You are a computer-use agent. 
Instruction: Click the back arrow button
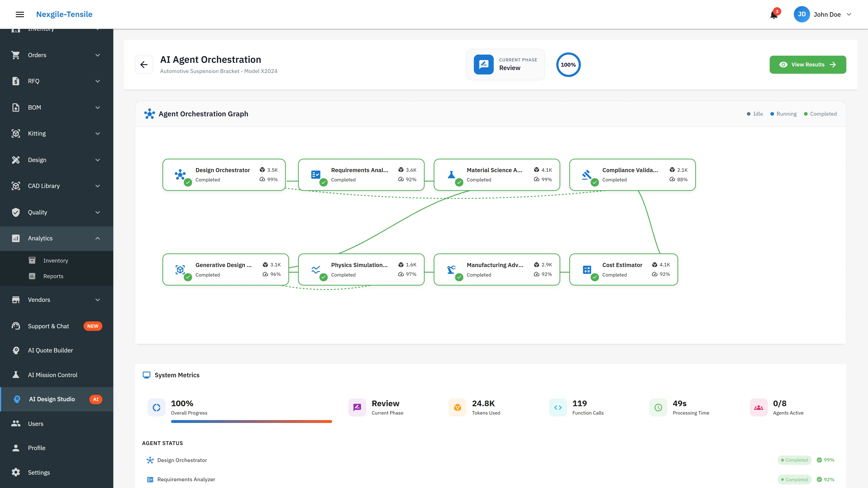click(144, 65)
